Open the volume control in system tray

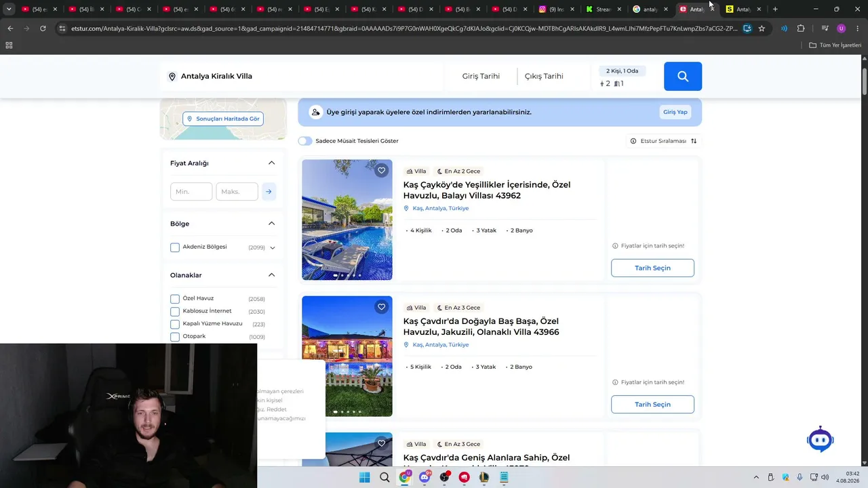[x=825, y=477]
